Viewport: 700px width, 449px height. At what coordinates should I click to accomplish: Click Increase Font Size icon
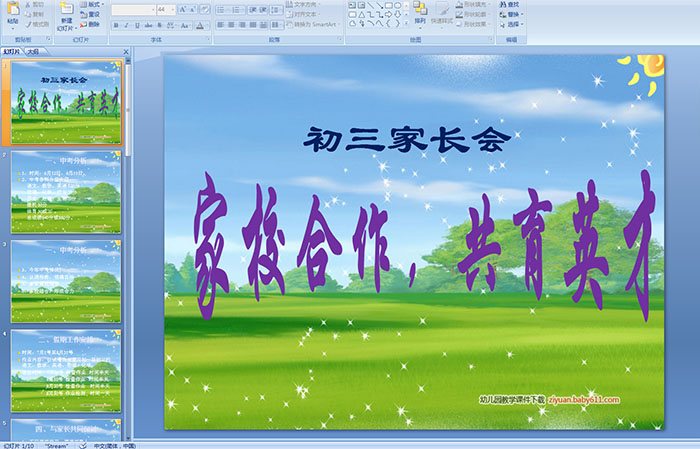click(x=183, y=9)
